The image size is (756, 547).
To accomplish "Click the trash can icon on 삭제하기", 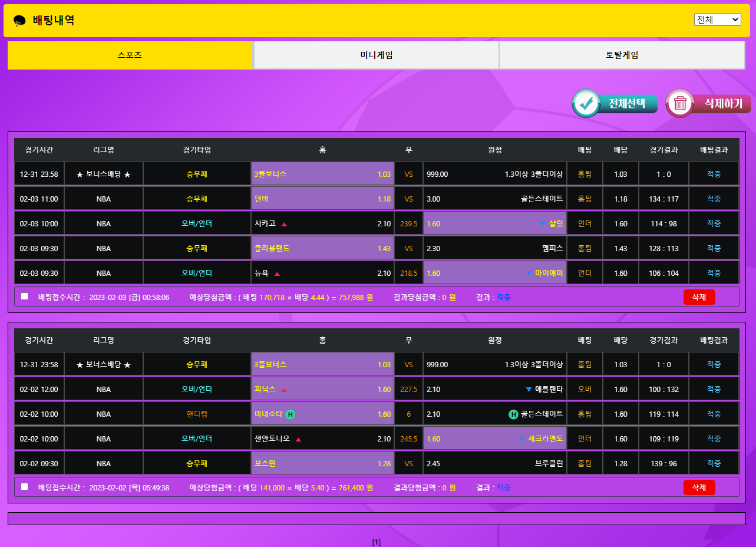I will [x=680, y=104].
